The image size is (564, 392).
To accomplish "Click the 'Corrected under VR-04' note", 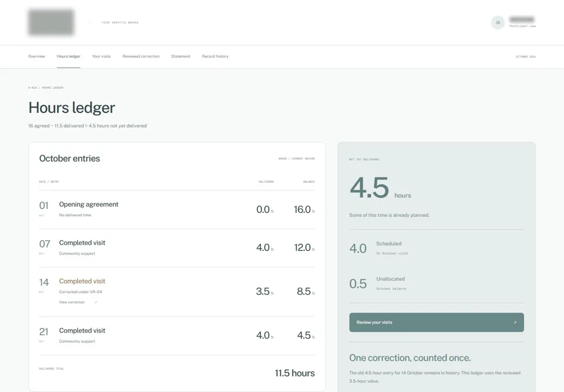I will pyautogui.click(x=80, y=292).
